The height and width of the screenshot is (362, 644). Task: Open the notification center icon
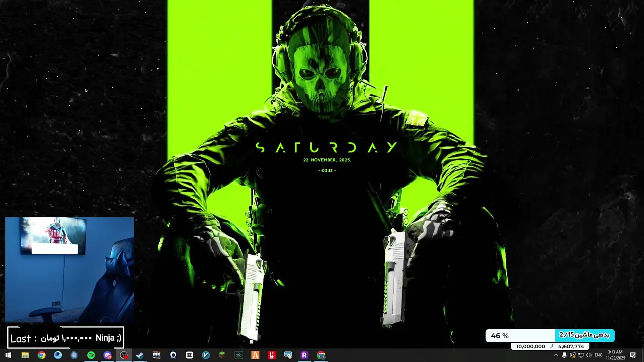pyautogui.click(x=633, y=355)
